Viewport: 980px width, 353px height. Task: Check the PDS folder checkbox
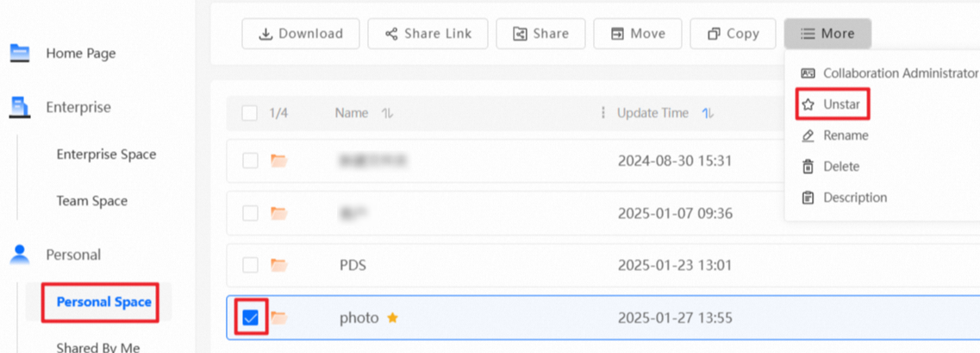click(x=250, y=265)
